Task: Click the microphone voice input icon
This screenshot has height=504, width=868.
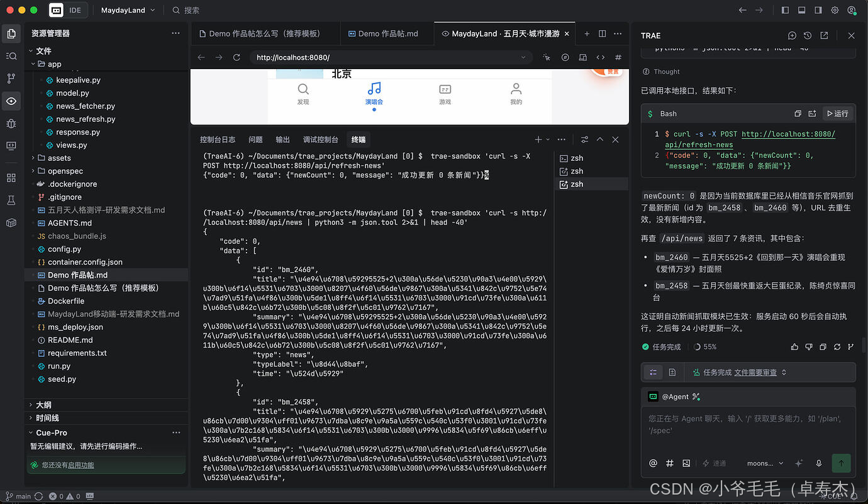Action: click(x=818, y=463)
